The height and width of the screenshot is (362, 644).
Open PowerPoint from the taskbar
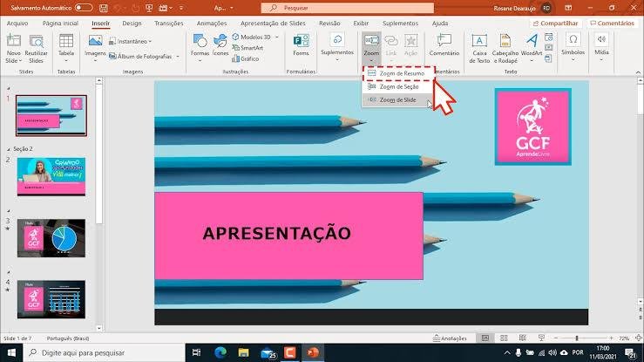point(313,352)
